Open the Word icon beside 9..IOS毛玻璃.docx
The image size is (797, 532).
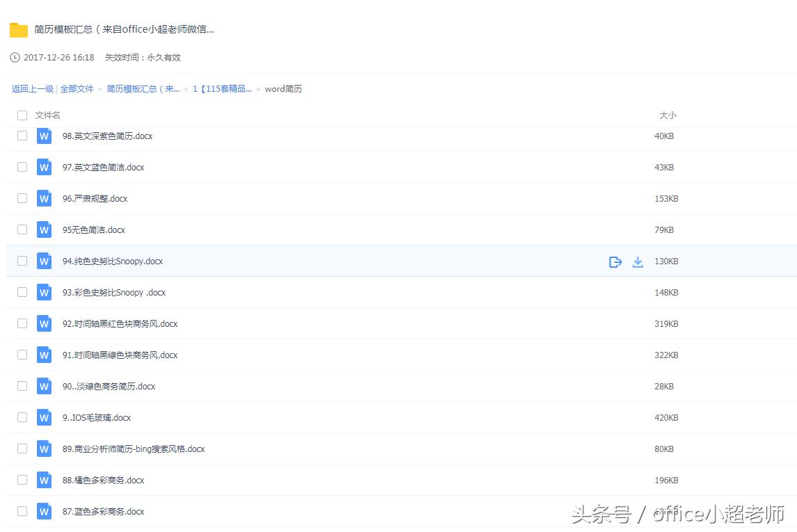[44, 417]
